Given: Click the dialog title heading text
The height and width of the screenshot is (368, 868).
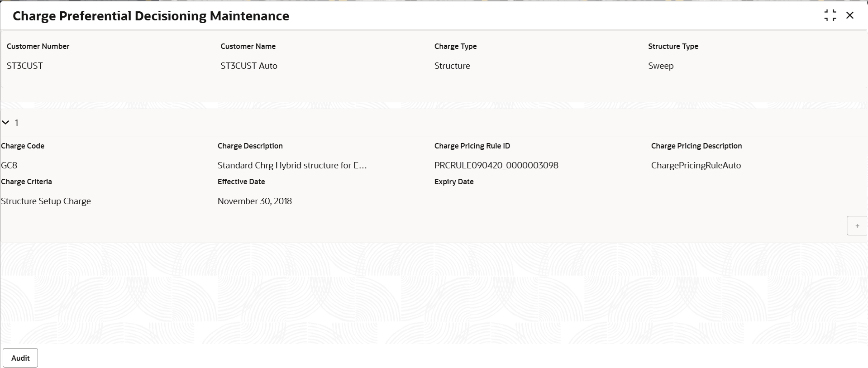Looking at the screenshot, I should click(x=151, y=16).
